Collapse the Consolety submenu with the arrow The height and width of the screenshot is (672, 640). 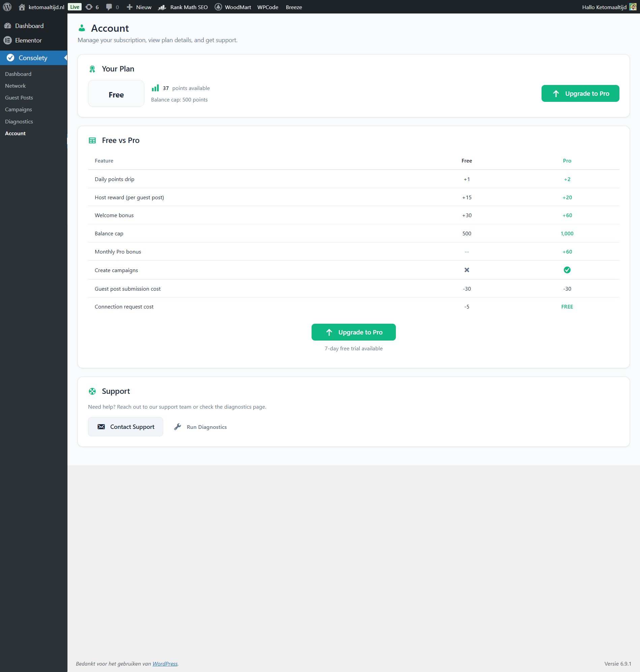pyautogui.click(x=65, y=58)
